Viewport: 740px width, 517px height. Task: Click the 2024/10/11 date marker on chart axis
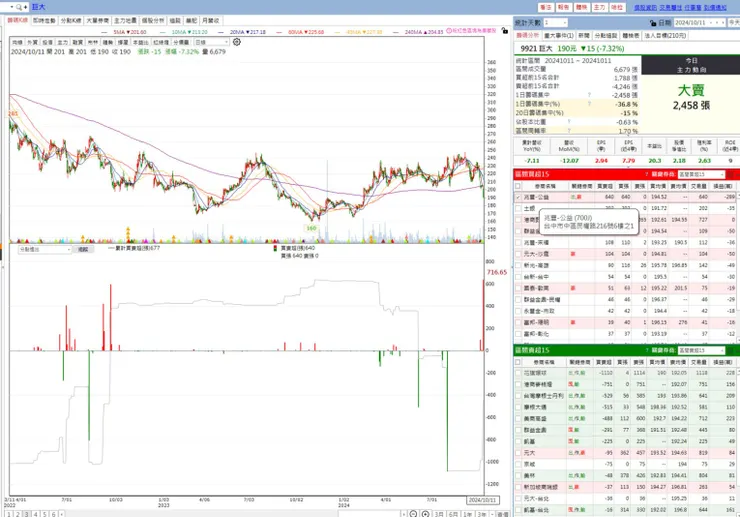point(482,500)
